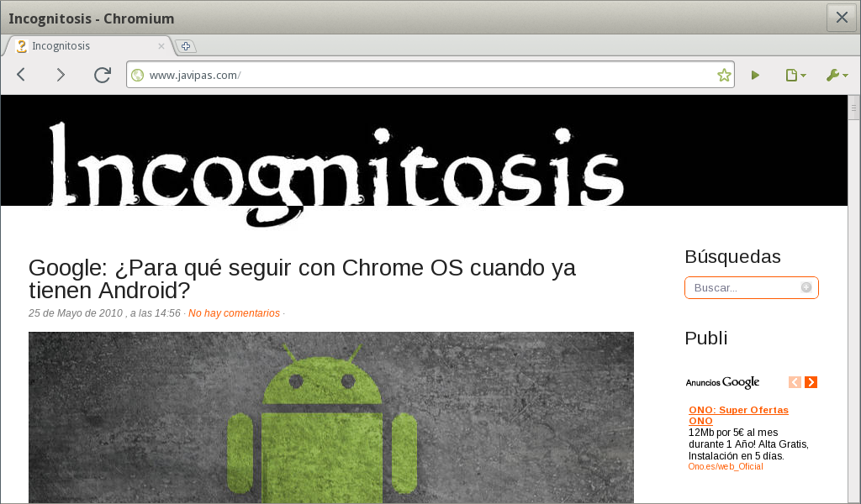The image size is (861, 504).
Task: Click the ad text '12Mb por 5€ al mes'
Action: click(733, 433)
